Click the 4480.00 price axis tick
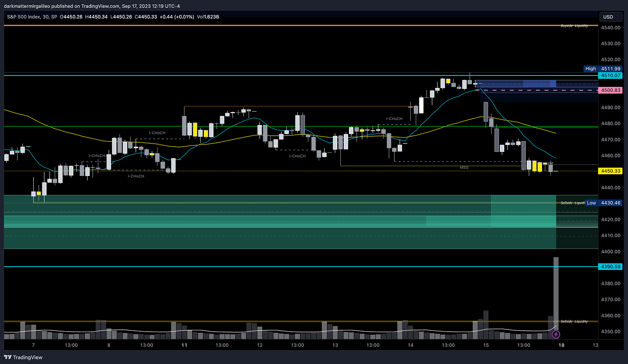This screenshot has height=364, width=628. click(610, 124)
